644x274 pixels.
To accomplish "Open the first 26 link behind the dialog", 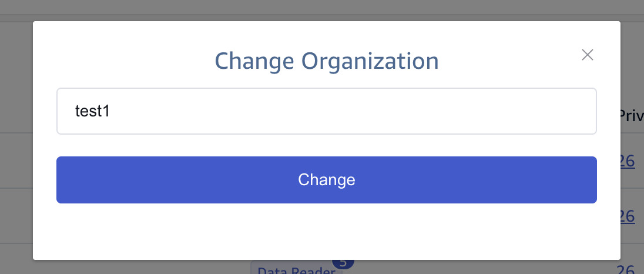I will pyautogui.click(x=628, y=161).
